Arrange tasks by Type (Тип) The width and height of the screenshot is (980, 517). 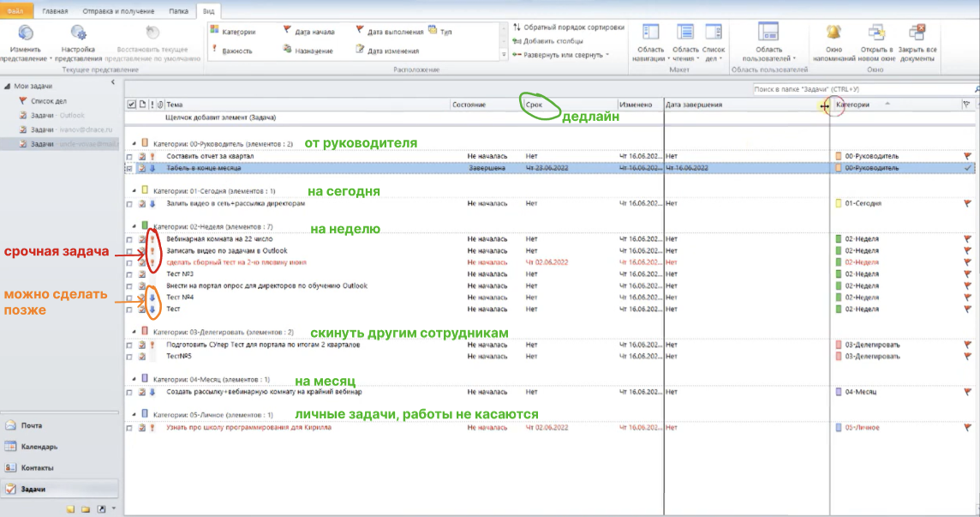click(x=440, y=32)
